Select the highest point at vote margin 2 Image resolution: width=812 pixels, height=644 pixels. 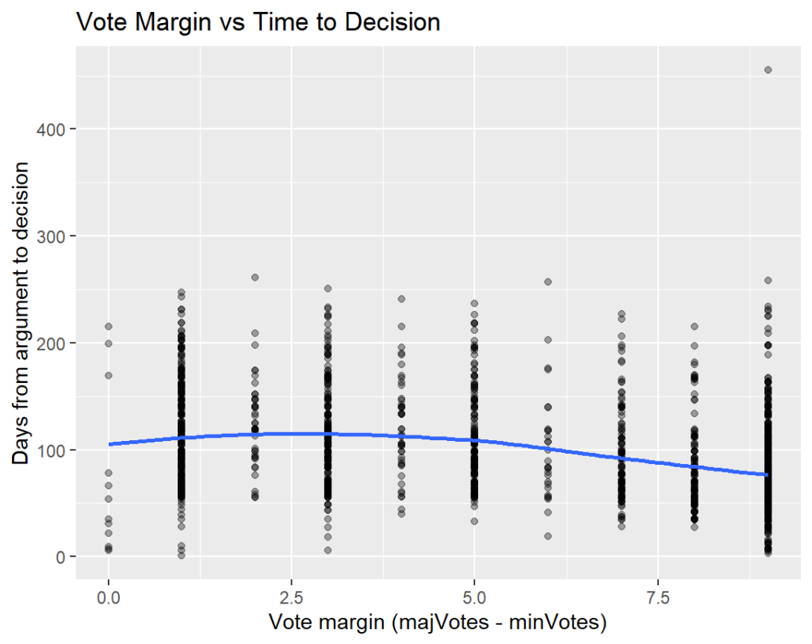255,278
